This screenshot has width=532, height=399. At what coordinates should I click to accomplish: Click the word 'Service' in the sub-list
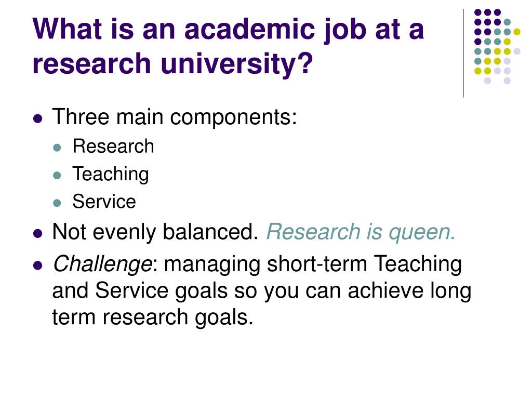click(x=104, y=202)
